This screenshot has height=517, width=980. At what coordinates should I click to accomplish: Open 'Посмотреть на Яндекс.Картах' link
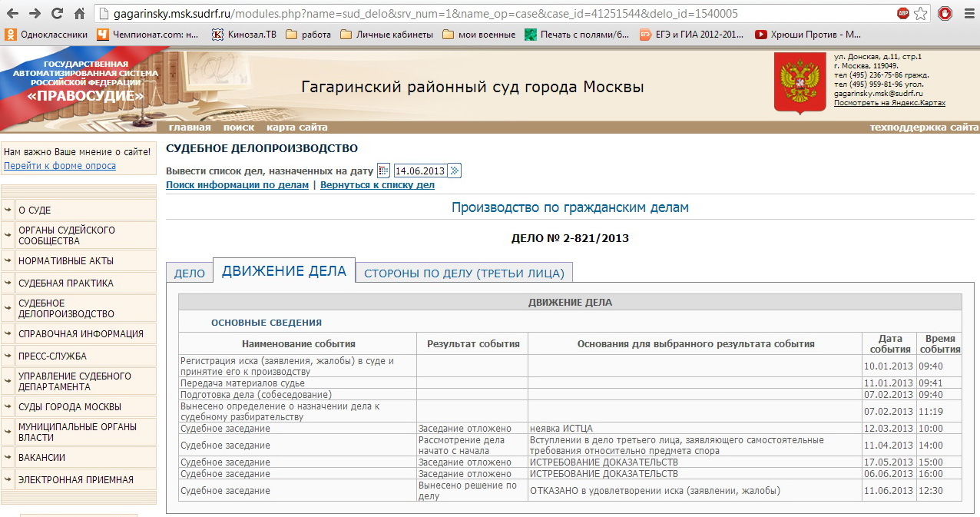tap(889, 103)
